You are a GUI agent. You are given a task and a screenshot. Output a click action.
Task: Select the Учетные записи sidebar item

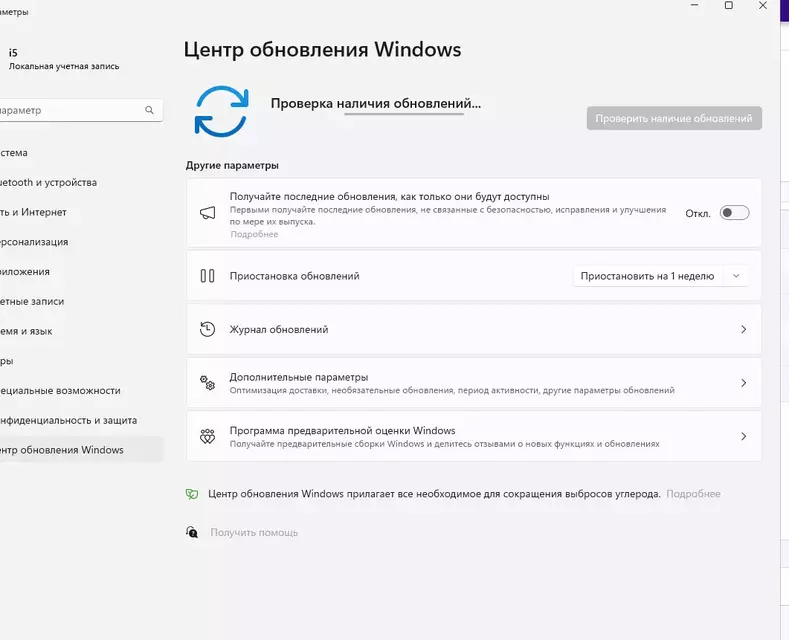point(81,301)
